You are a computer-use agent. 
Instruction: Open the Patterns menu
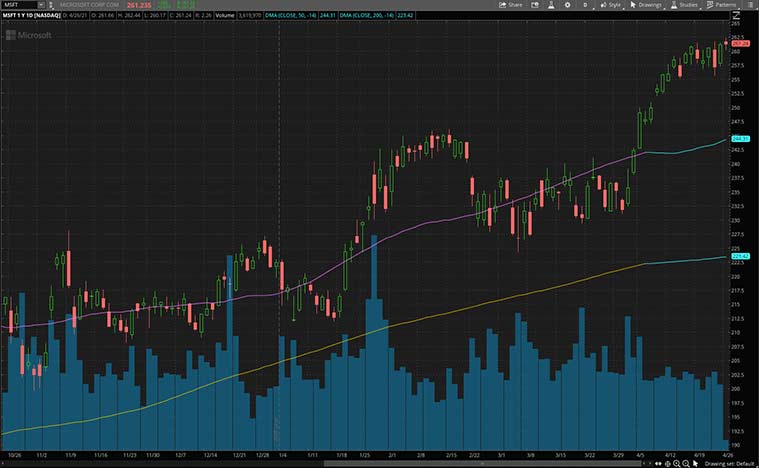pos(721,5)
